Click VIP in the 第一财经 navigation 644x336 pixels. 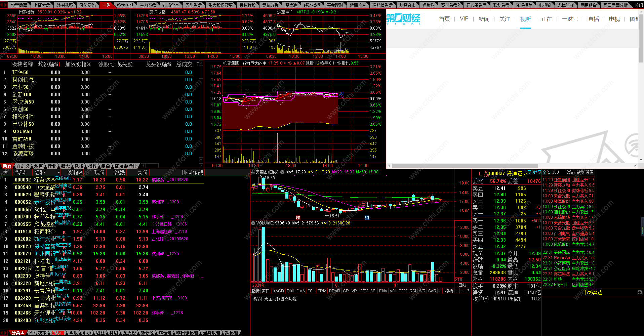click(464, 19)
